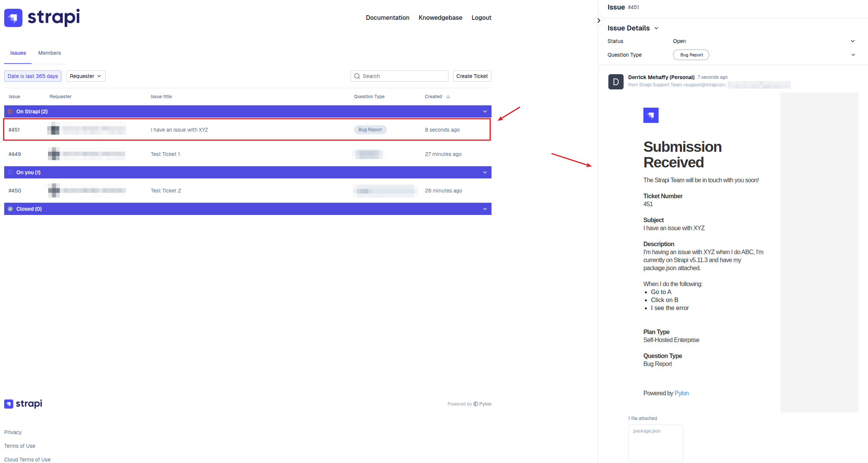Image resolution: width=868 pixels, height=463 pixels.
Task: Open the Status dropdown showing Open
Action: pyautogui.click(x=852, y=41)
